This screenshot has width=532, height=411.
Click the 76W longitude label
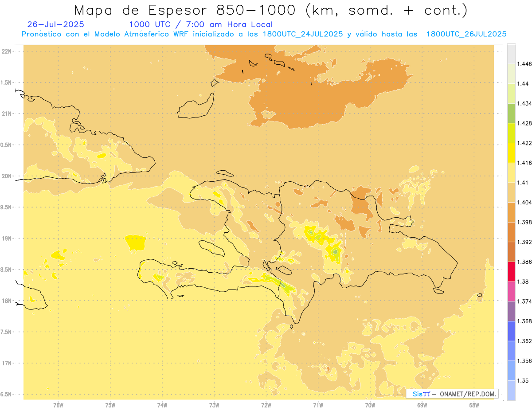[x=58, y=406]
